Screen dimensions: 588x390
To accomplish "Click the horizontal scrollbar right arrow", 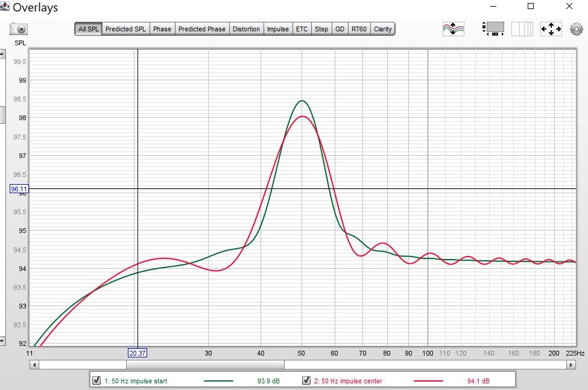I will 571,365.
